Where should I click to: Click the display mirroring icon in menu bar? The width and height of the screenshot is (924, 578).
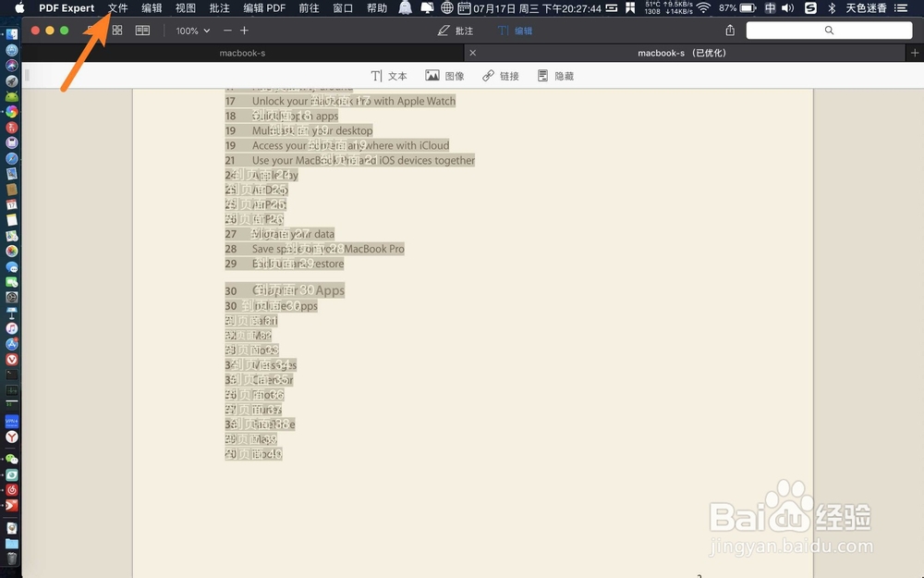point(427,7)
